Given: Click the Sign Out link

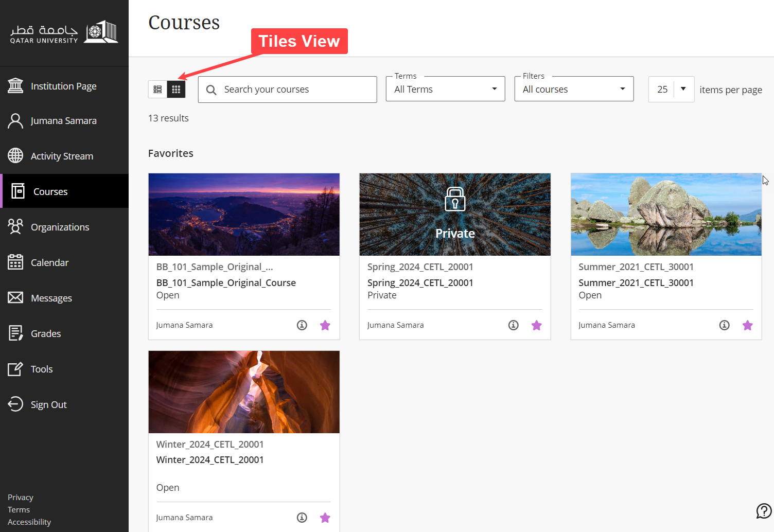Looking at the screenshot, I should click(x=48, y=404).
